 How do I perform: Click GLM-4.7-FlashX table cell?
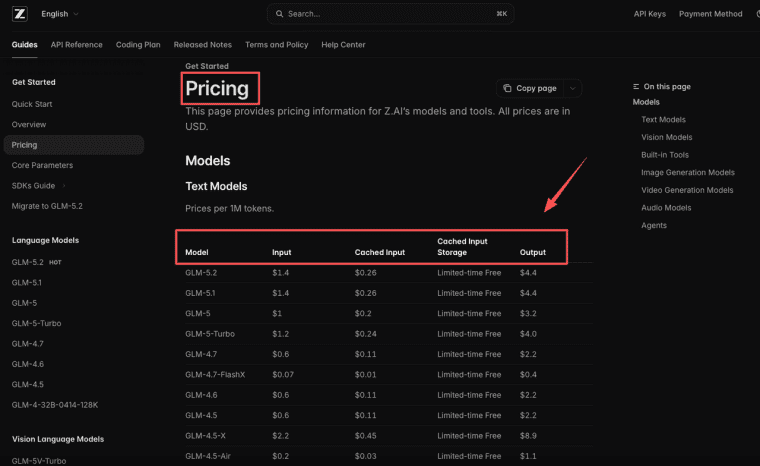tap(215, 375)
